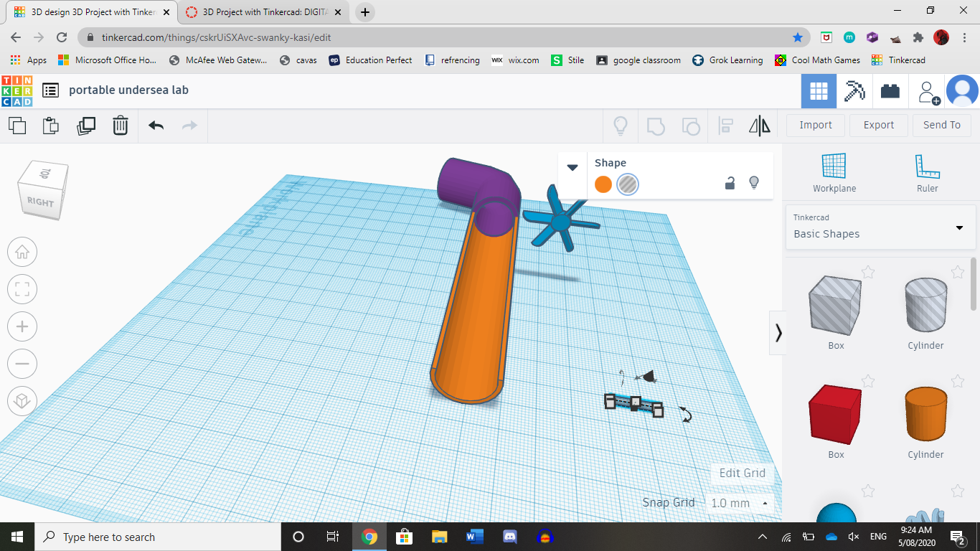Open Word from the taskbar
The height and width of the screenshot is (551, 980).
click(474, 537)
